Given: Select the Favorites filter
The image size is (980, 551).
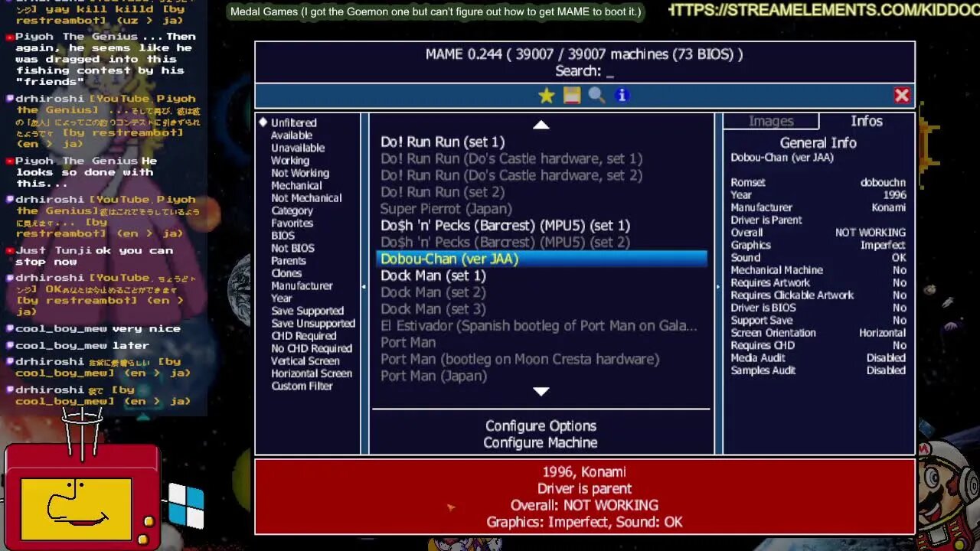Looking at the screenshot, I should pos(292,223).
